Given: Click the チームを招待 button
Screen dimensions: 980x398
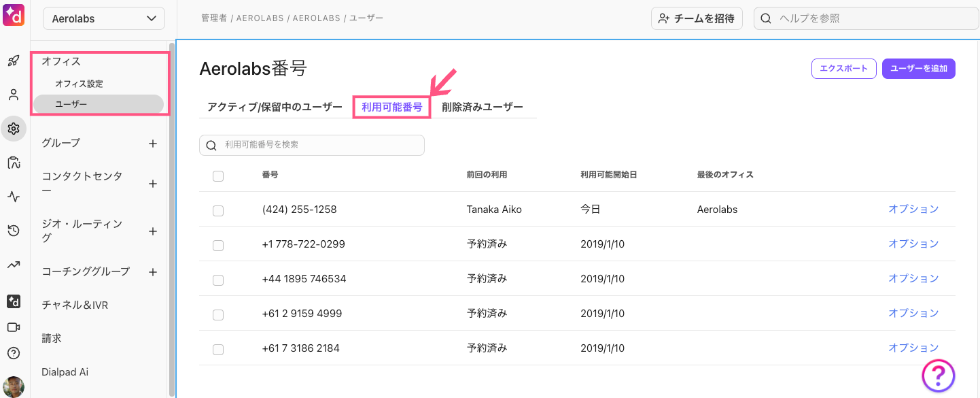Looking at the screenshot, I should coord(697,18).
